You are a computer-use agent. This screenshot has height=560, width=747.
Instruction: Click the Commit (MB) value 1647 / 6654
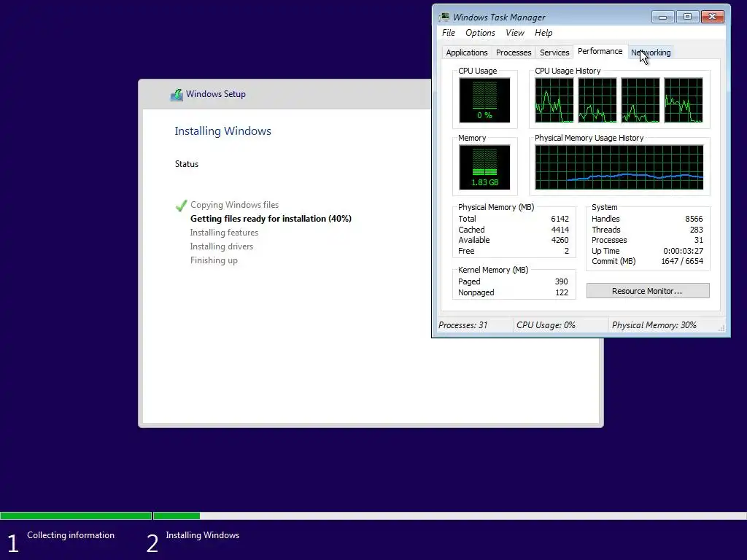pos(682,262)
